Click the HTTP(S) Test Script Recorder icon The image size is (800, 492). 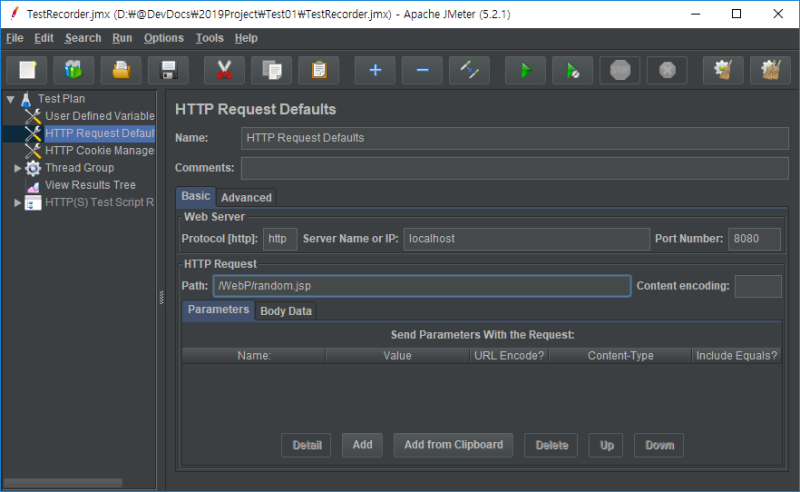(x=33, y=203)
